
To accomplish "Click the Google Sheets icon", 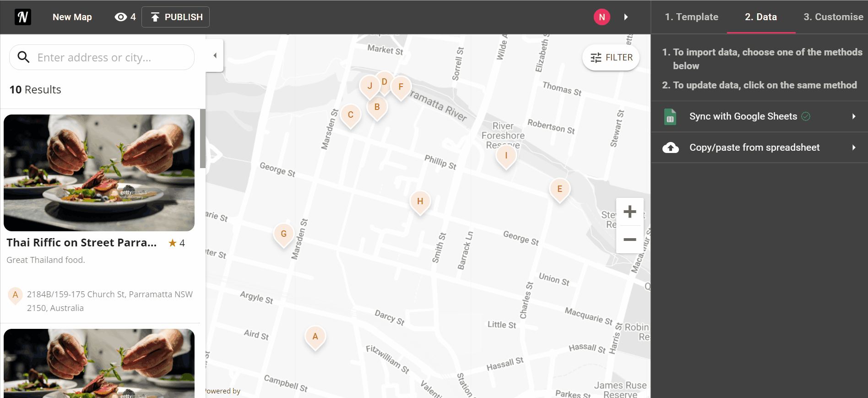I will (670, 117).
